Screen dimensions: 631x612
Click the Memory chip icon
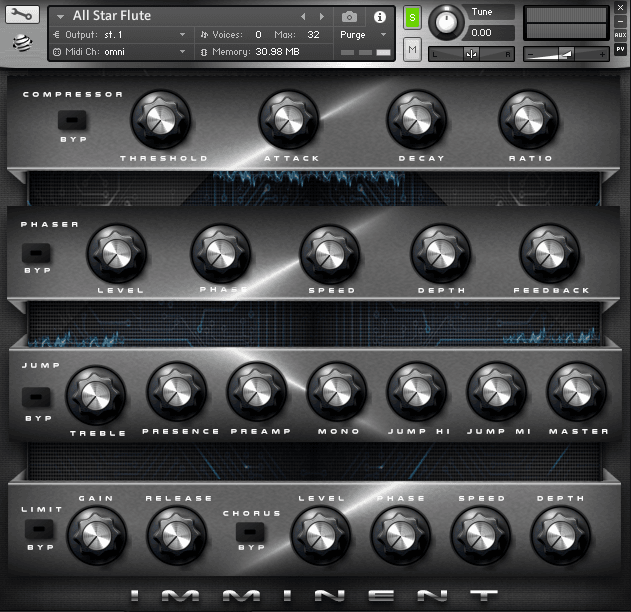coord(204,52)
